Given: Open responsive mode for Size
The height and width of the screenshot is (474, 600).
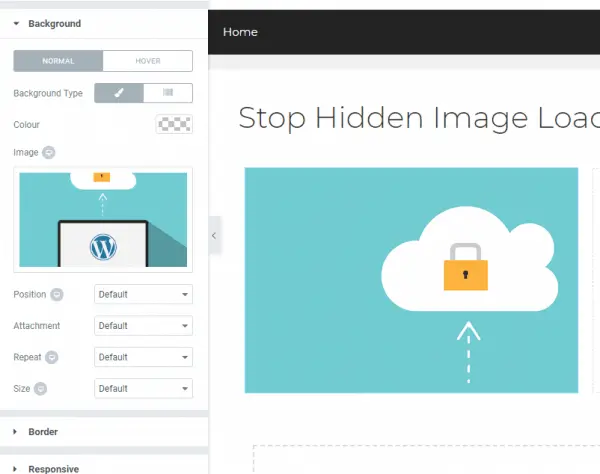Looking at the screenshot, I should [x=41, y=389].
